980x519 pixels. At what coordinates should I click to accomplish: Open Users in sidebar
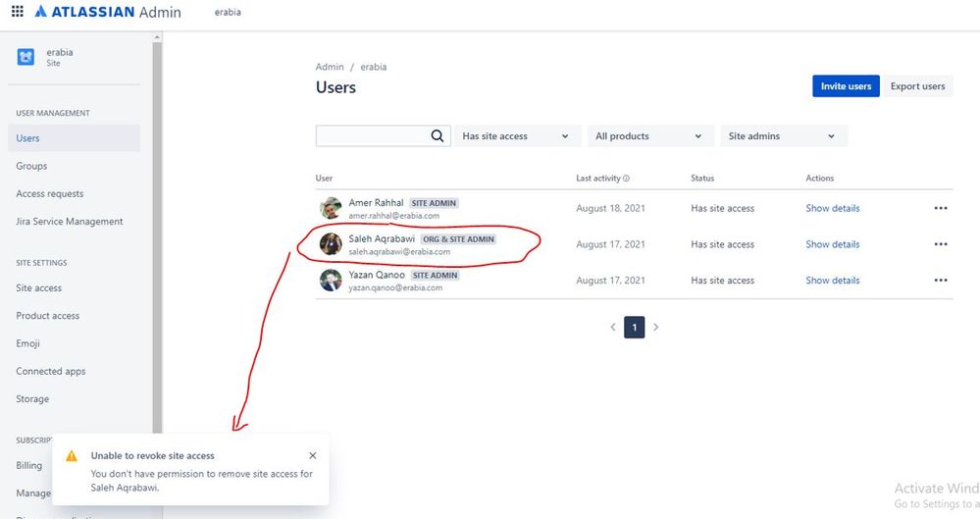[74, 138]
